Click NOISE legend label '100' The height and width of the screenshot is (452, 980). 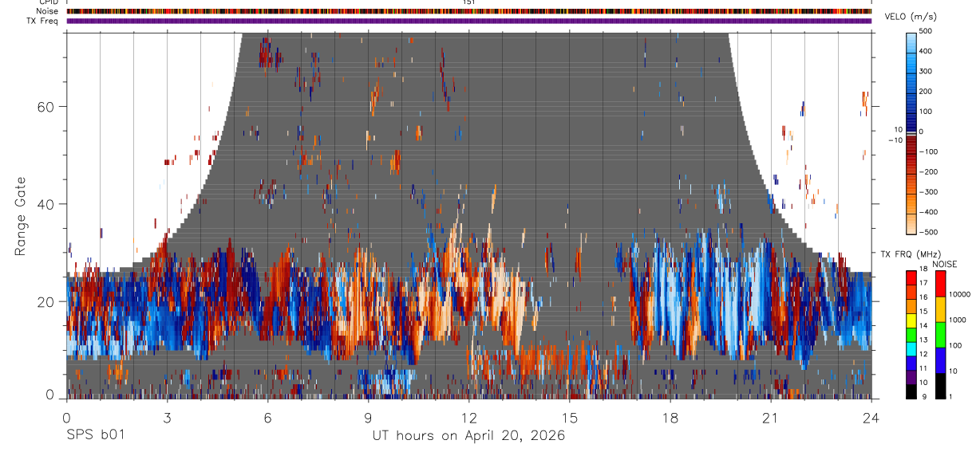coord(954,346)
